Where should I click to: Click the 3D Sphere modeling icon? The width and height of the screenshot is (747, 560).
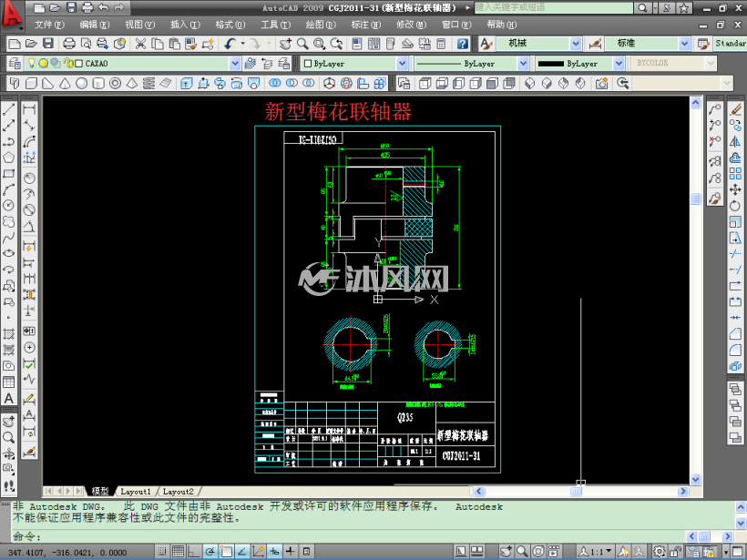pos(81,84)
